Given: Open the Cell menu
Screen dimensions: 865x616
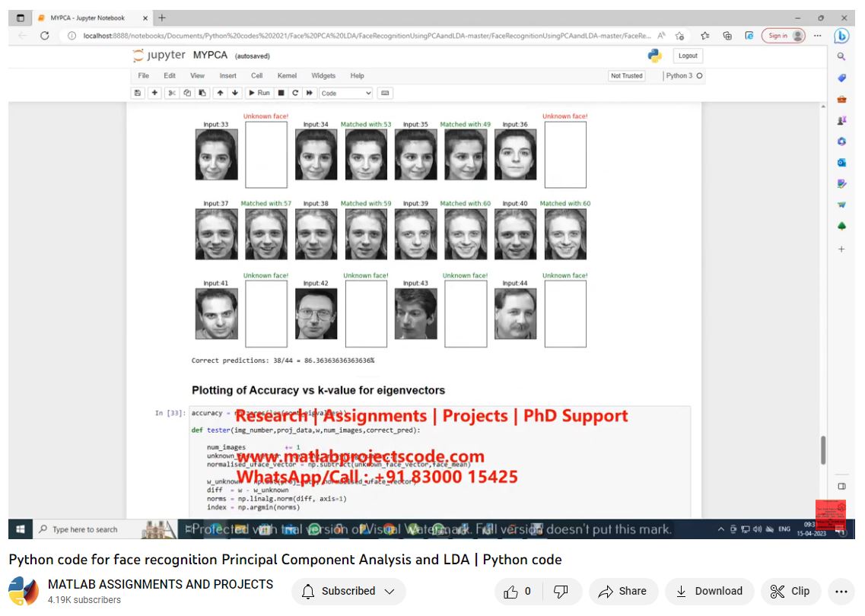Looking at the screenshot, I should click(x=257, y=75).
